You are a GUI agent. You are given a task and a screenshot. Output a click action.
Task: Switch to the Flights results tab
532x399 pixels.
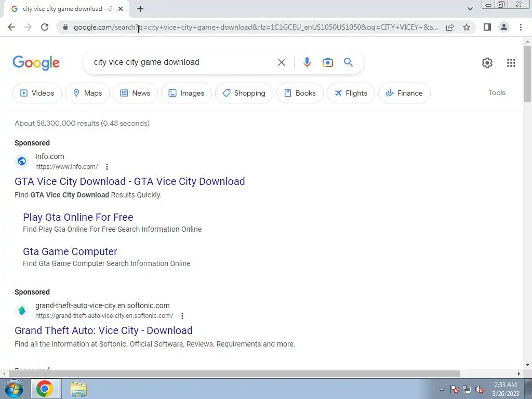coord(351,93)
